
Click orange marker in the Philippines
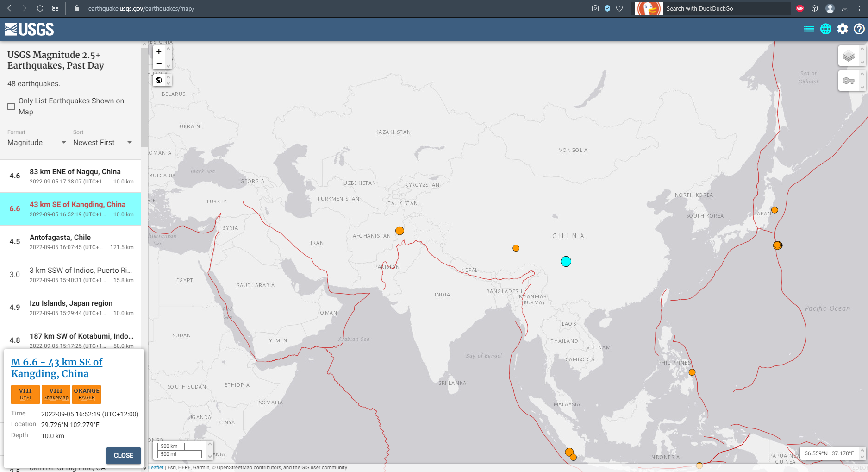pyautogui.click(x=692, y=372)
